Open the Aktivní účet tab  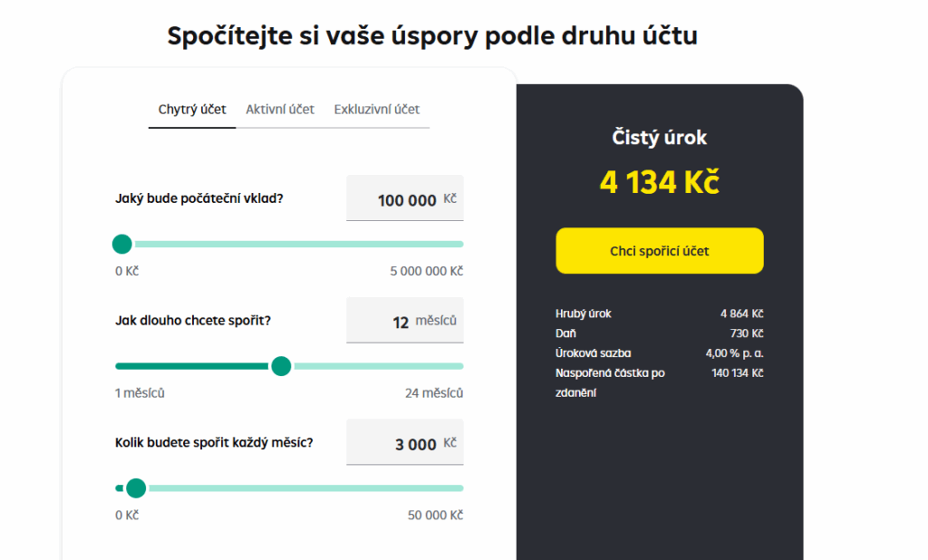(280, 110)
